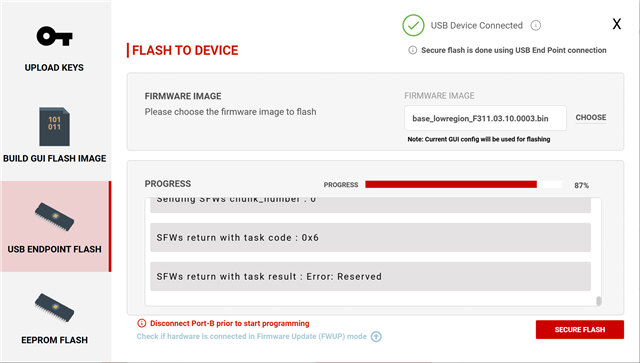Click the key icon for Upload Keys
The image size is (640, 363).
(x=54, y=36)
